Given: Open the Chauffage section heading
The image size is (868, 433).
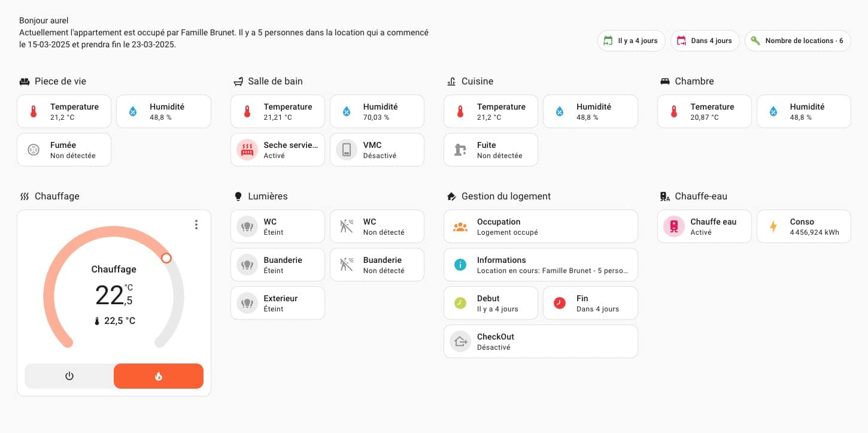Looking at the screenshot, I should coord(57,196).
